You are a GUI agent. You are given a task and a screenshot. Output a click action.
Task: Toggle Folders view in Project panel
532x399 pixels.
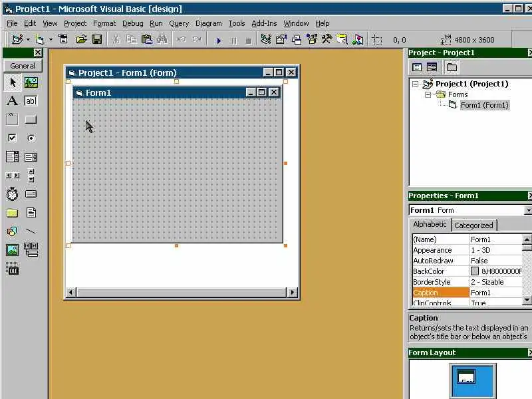[x=452, y=67]
